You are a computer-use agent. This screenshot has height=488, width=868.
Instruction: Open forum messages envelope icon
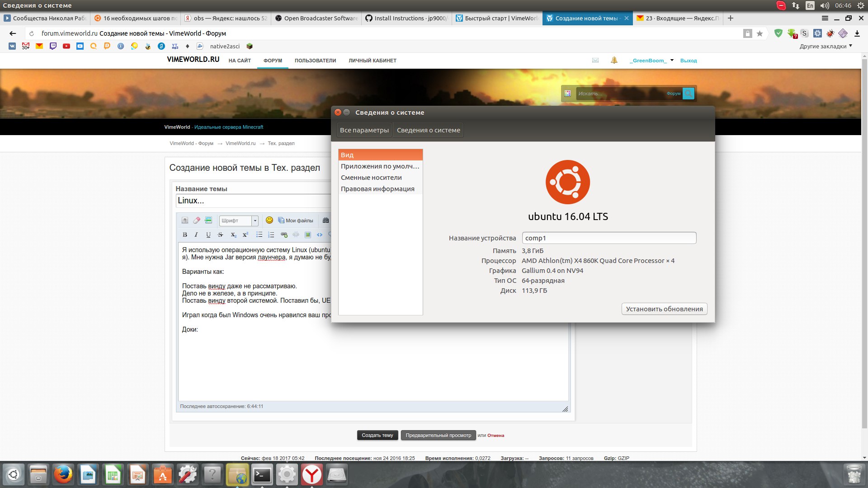[595, 60]
